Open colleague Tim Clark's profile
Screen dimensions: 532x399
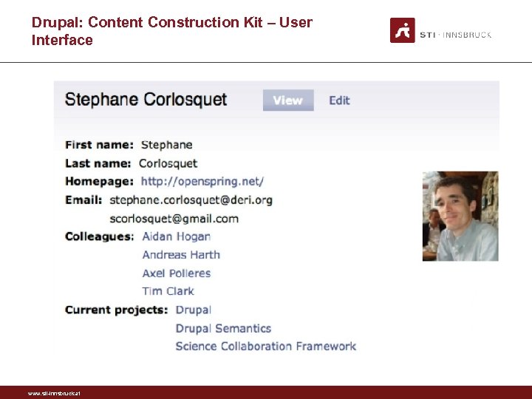point(168,291)
